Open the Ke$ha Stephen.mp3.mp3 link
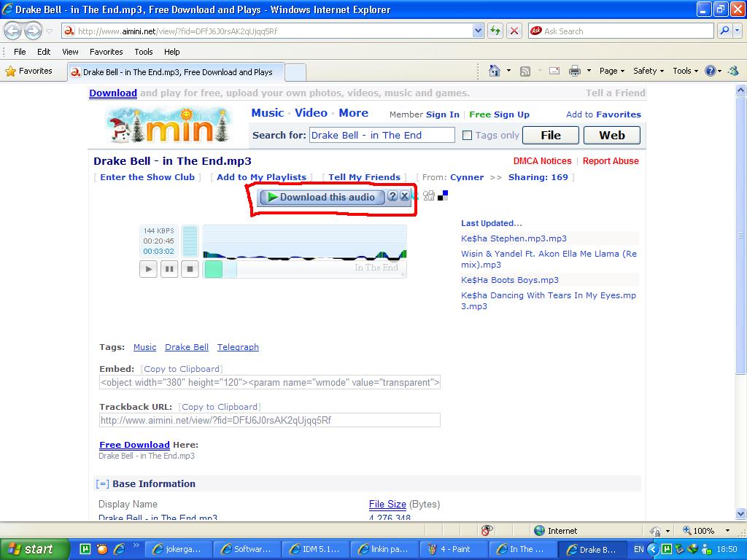Image resolution: width=747 pixels, height=560 pixels. point(514,238)
